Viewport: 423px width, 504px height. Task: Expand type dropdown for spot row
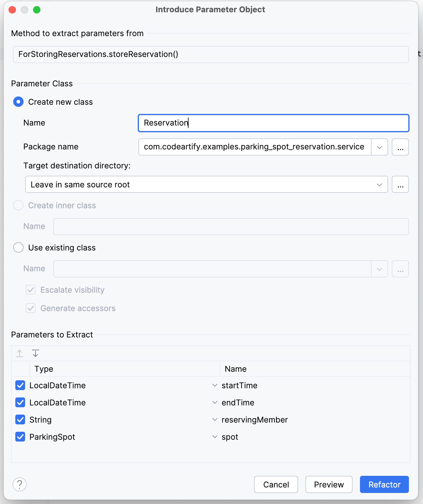click(x=215, y=437)
